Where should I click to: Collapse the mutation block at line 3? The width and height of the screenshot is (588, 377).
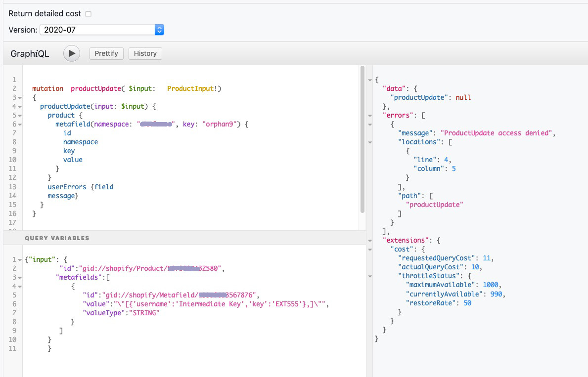tap(20, 98)
